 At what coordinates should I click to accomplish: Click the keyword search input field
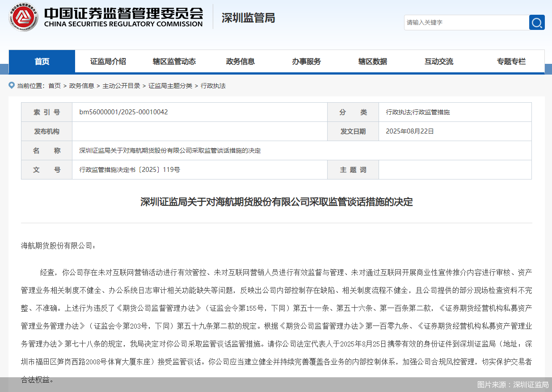pos(465,22)
